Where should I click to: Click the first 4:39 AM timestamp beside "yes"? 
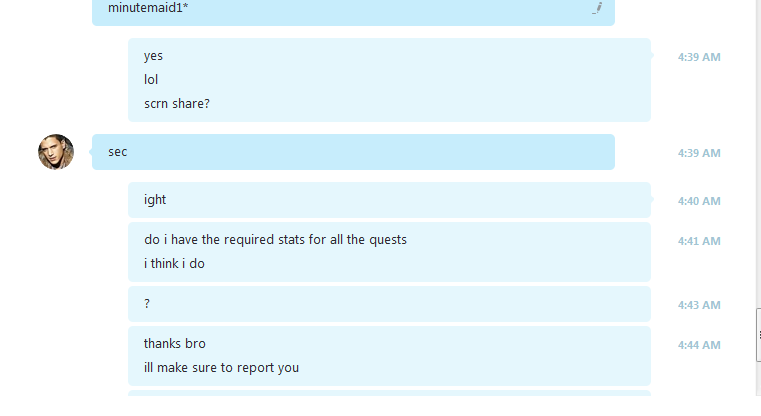tap(699, 57)
